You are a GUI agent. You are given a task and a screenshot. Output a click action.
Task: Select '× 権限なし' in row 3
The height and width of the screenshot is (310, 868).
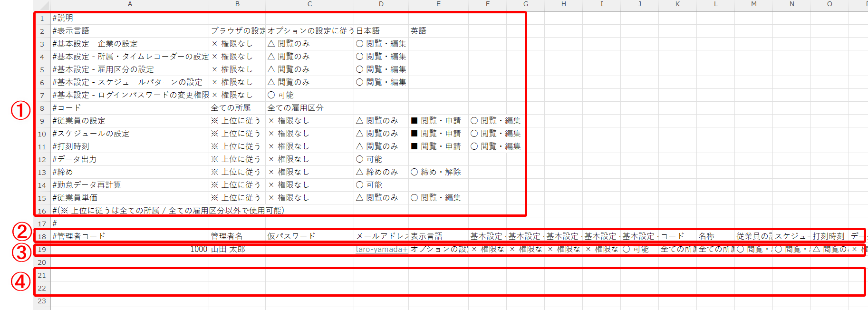pos(237,44)
